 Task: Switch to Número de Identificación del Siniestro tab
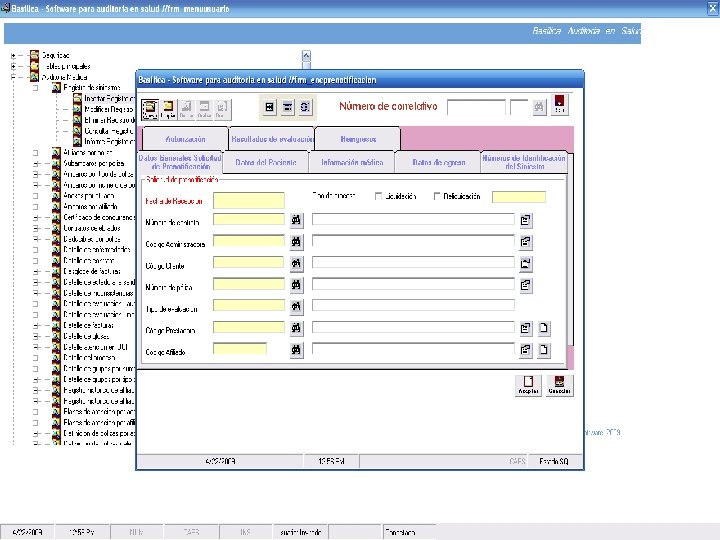click(x=524, y=162)
